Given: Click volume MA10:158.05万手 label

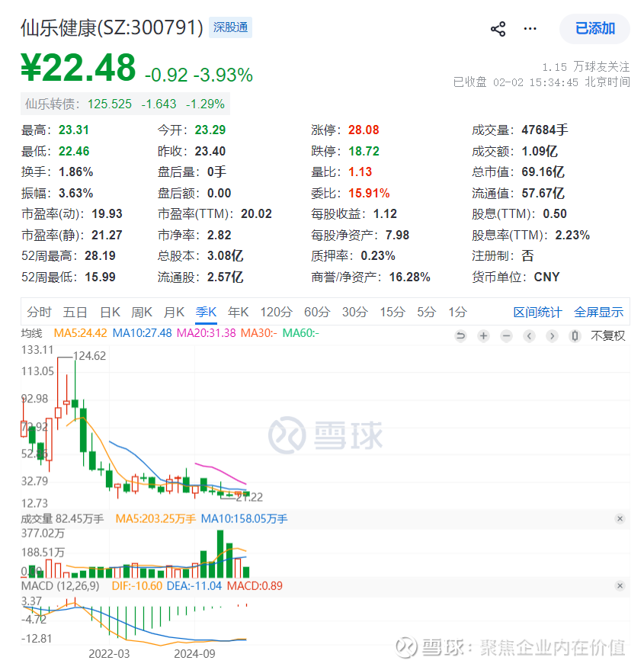Looking at the screenshot, I should click(244, 518).
